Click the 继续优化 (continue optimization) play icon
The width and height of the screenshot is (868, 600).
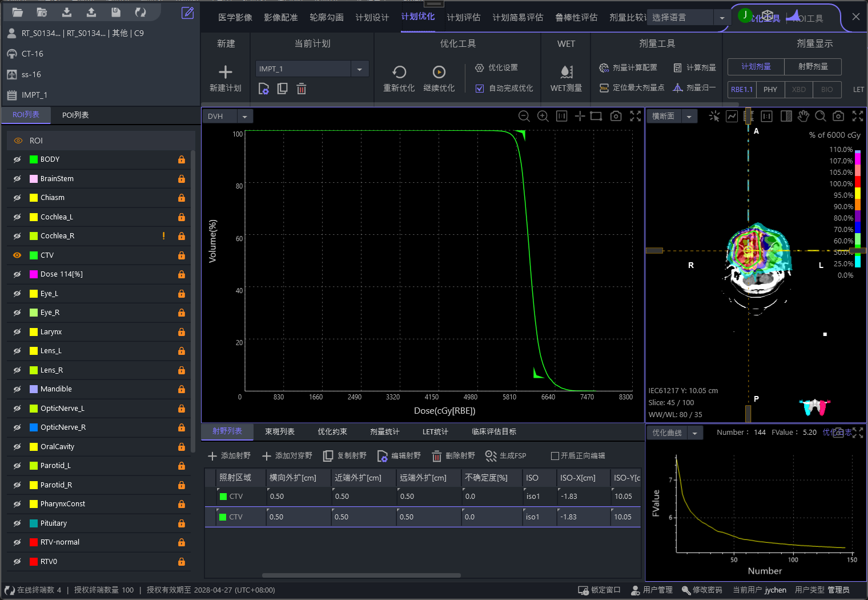(439, 72)
